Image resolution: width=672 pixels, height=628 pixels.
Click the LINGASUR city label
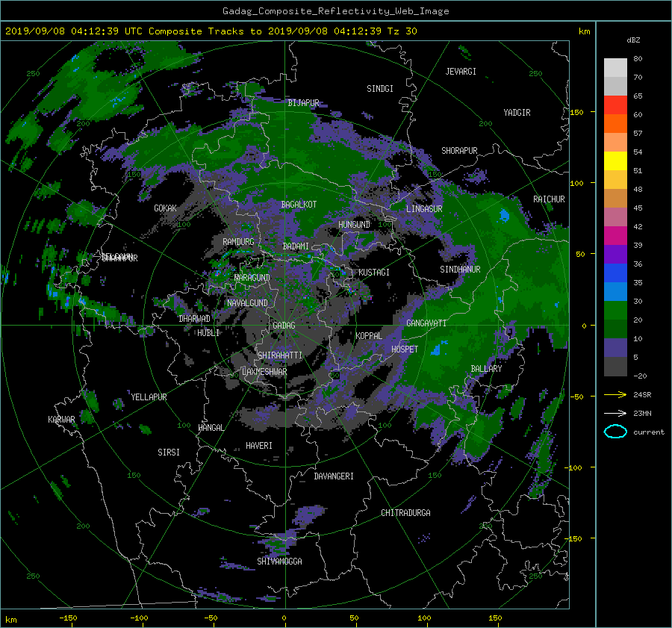coord(424,209)
